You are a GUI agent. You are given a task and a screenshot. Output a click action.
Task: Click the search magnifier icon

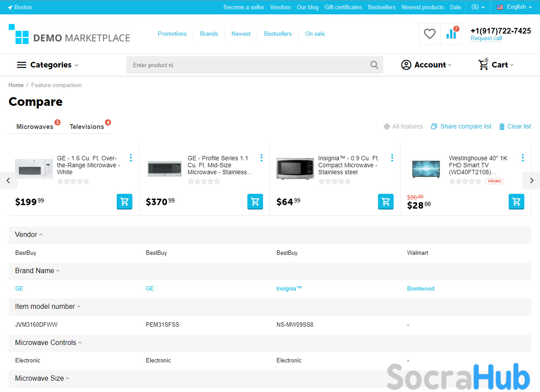pyautogui.click(x=374, y=65)
